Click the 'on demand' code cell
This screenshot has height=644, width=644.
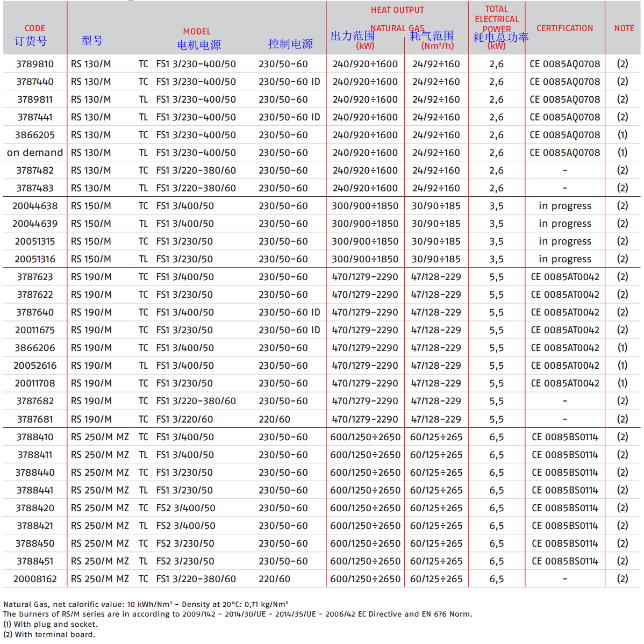point(35,153)
